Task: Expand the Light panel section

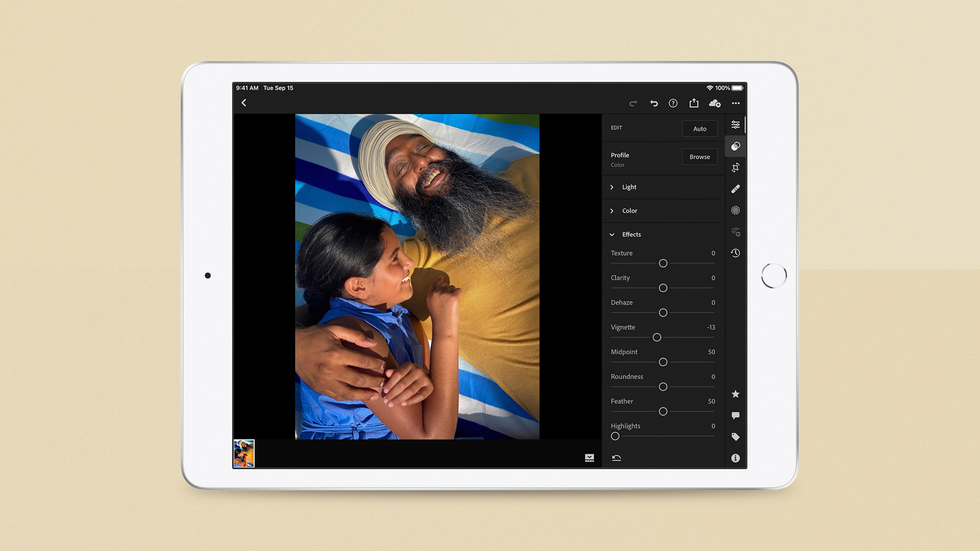Action: tap(628, 186)
